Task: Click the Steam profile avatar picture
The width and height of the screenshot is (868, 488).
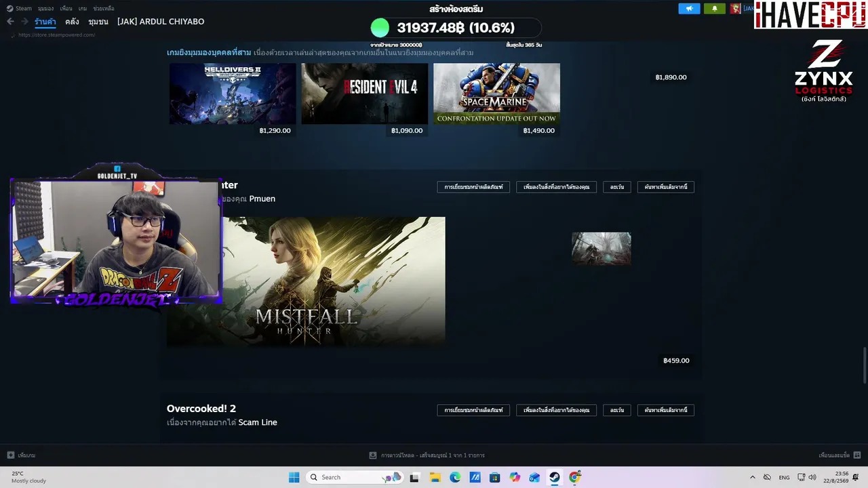Action: tap(735, 9)
